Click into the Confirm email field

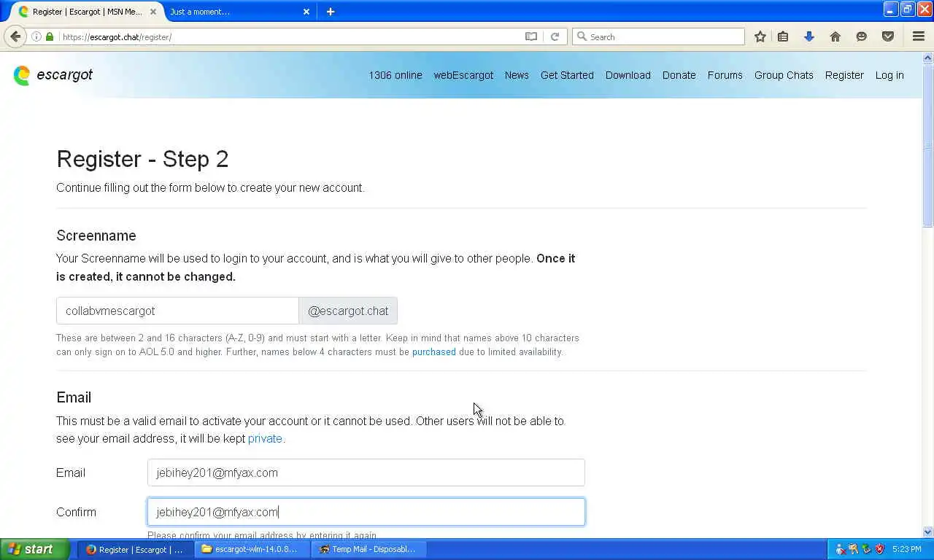366,512
